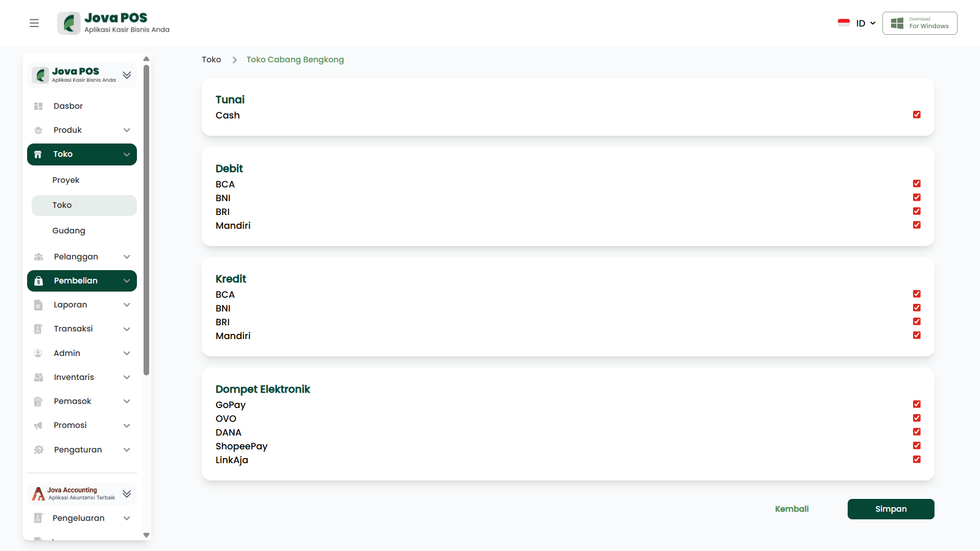The image size is (980, 551).
Task: Click the sidebar vertical scrollbar thumb
Action: point(147,220)
